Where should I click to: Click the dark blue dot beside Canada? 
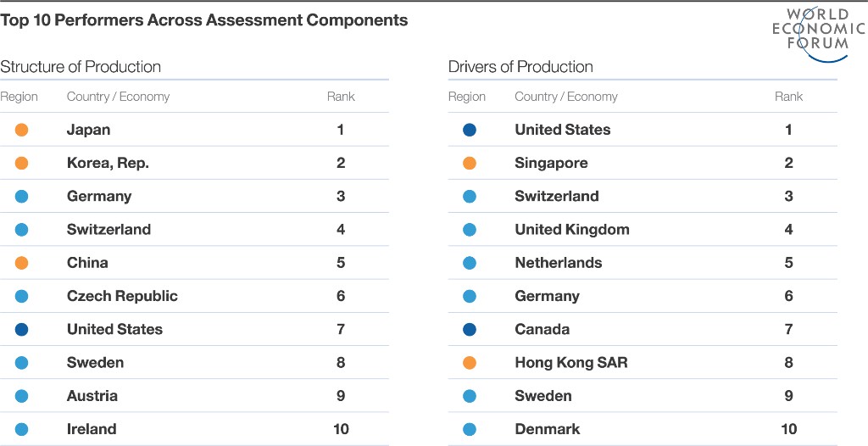[470, 330]
